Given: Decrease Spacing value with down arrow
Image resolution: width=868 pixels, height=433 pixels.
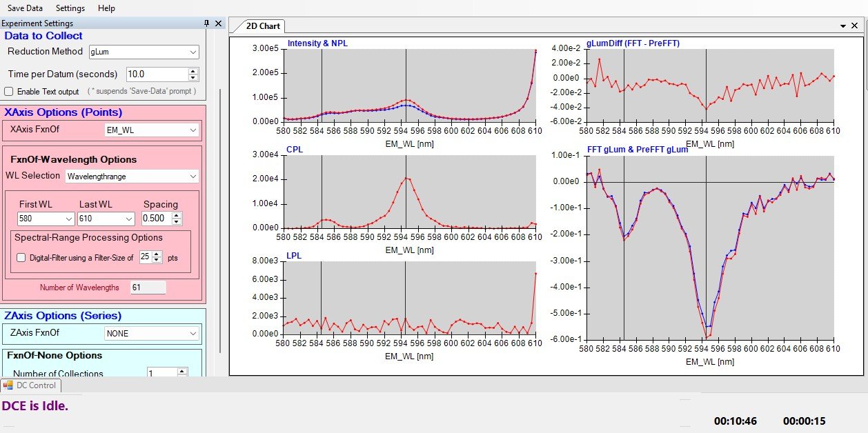Looking at the screenshot, I should point(177,221).
